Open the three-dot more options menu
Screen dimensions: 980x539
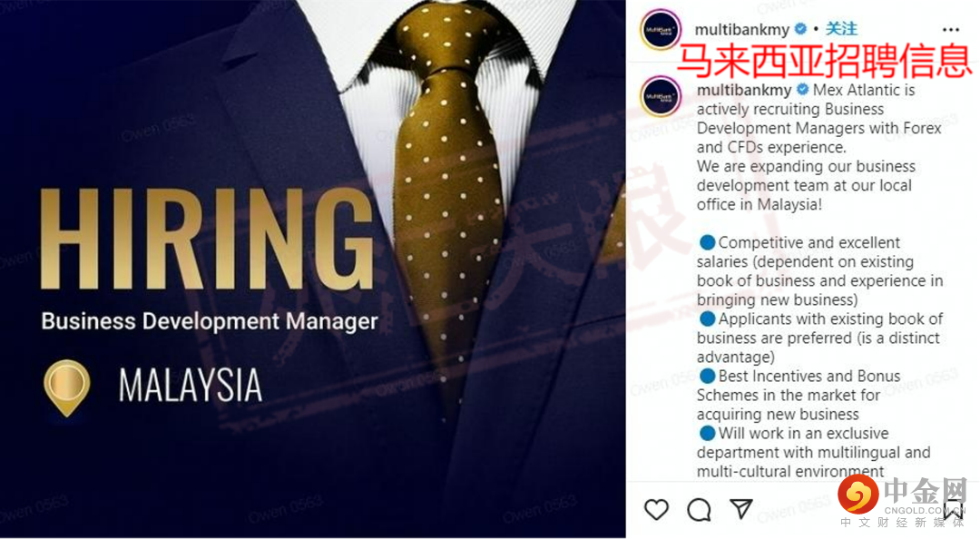[x=951, y=29]
